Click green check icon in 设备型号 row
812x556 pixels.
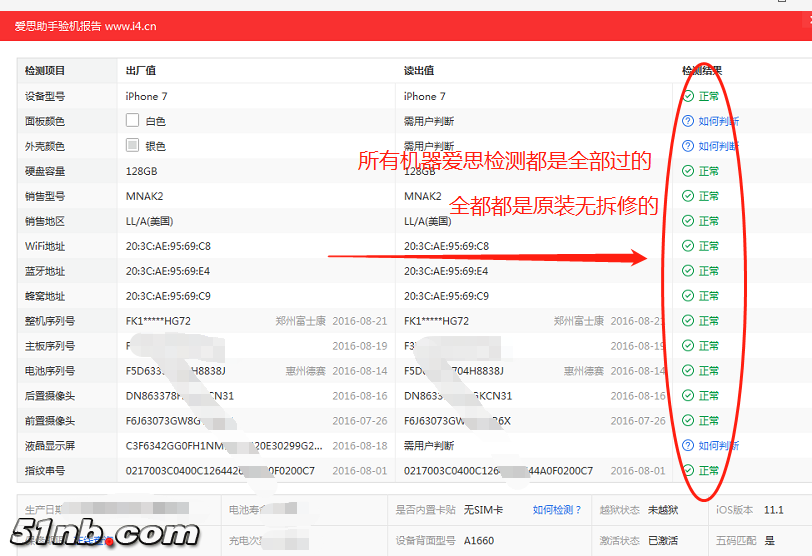click(688, 96)
